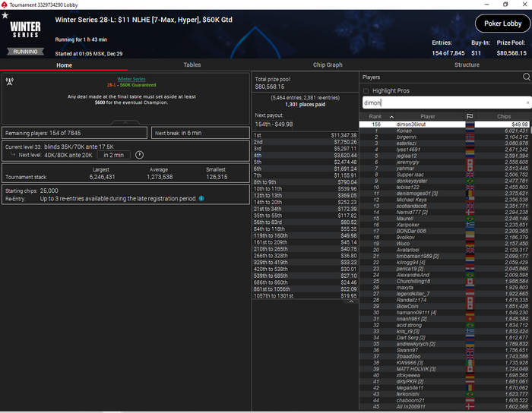The height and width of the screenshot is (413, 532).
Task: Click the PokerStars spade title icon
Action: coord(5,5)
